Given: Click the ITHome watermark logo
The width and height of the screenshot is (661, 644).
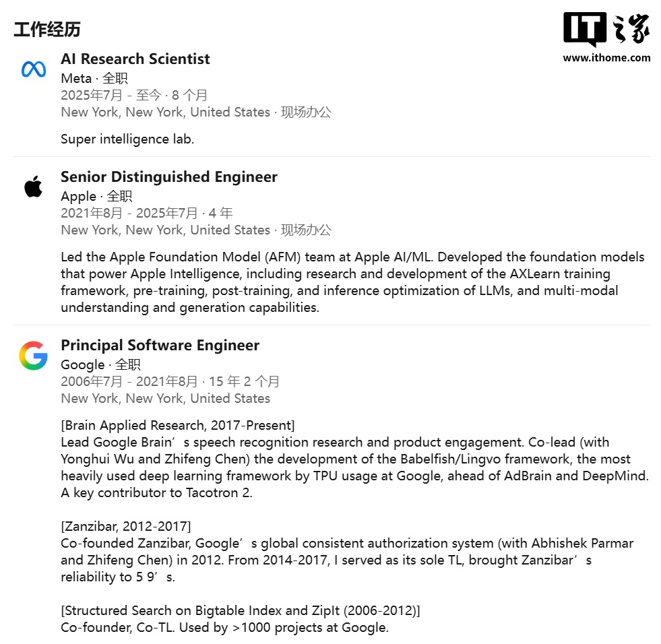Looking at the screenshot, I should 606,30.
